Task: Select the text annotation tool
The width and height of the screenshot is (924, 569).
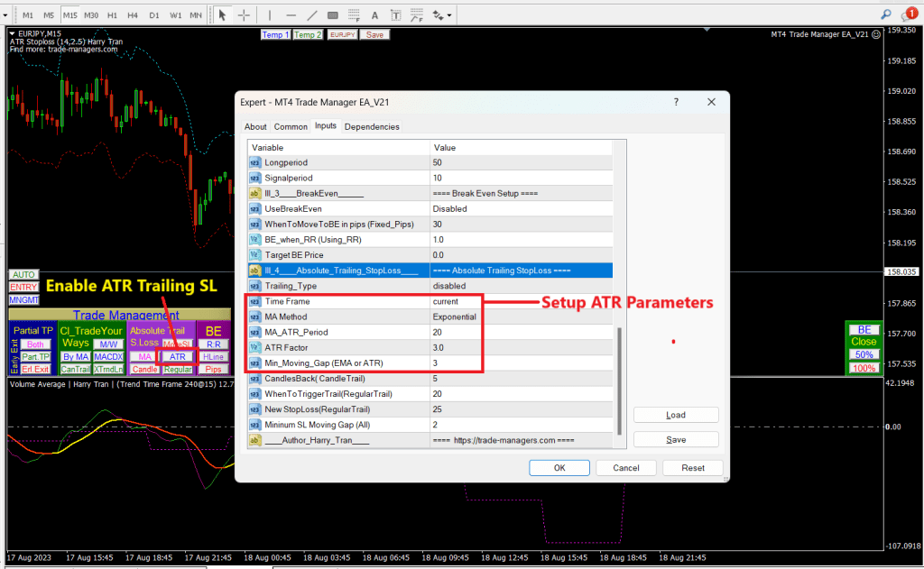Action: [376, 15]
